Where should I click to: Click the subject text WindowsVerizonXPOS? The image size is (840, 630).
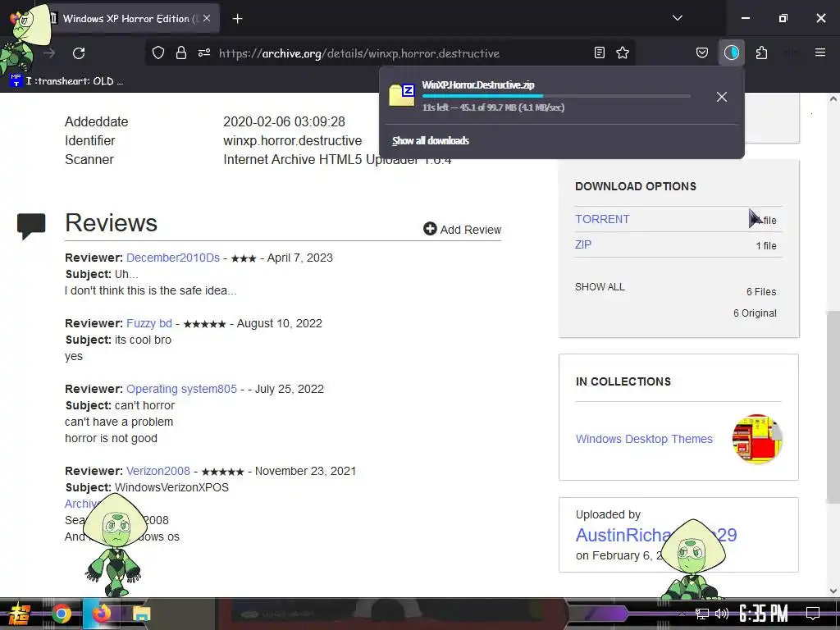[171, 487]
